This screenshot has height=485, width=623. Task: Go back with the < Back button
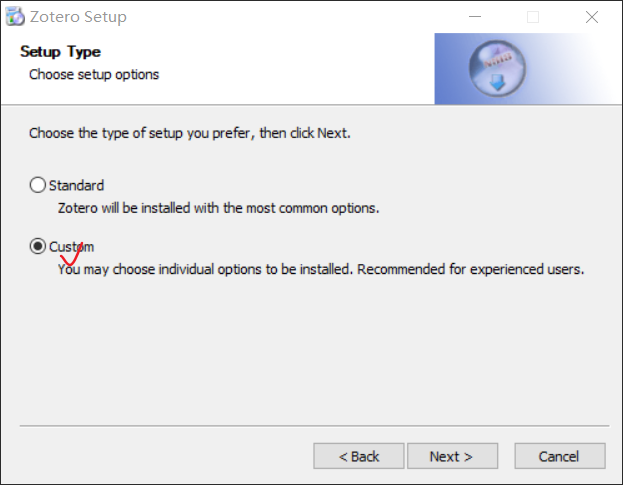coord(359,456)
